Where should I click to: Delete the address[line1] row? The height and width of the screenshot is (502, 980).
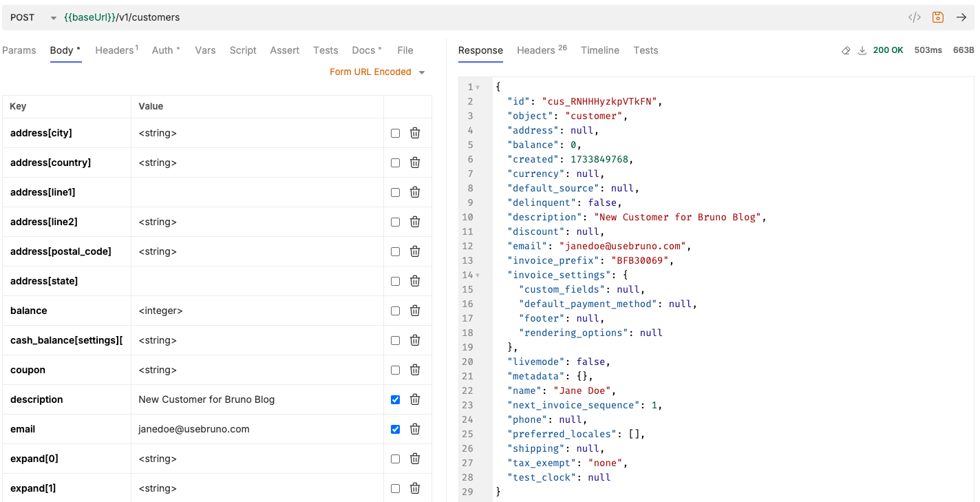(415, 192)
